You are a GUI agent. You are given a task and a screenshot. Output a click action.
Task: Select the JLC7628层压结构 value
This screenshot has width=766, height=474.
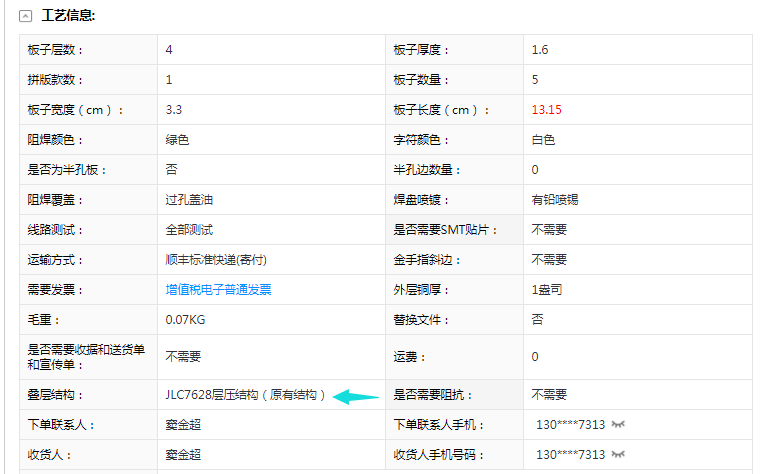246,395
